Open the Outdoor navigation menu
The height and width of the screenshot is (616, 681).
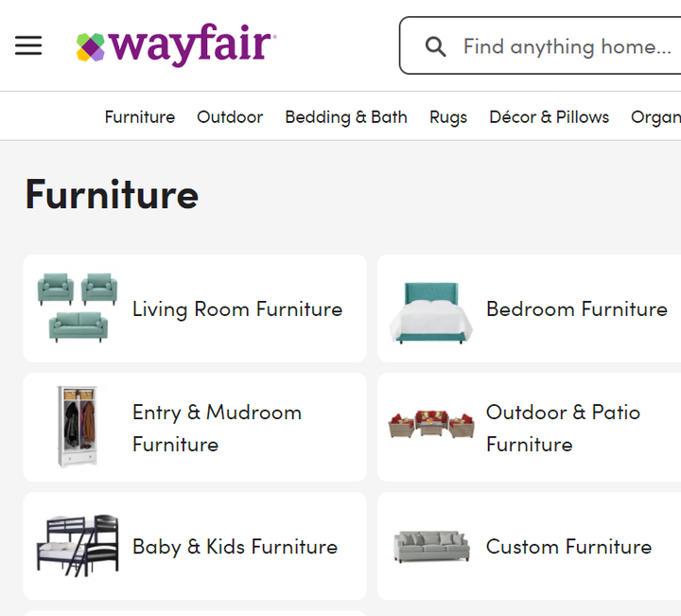coord(230,117)
